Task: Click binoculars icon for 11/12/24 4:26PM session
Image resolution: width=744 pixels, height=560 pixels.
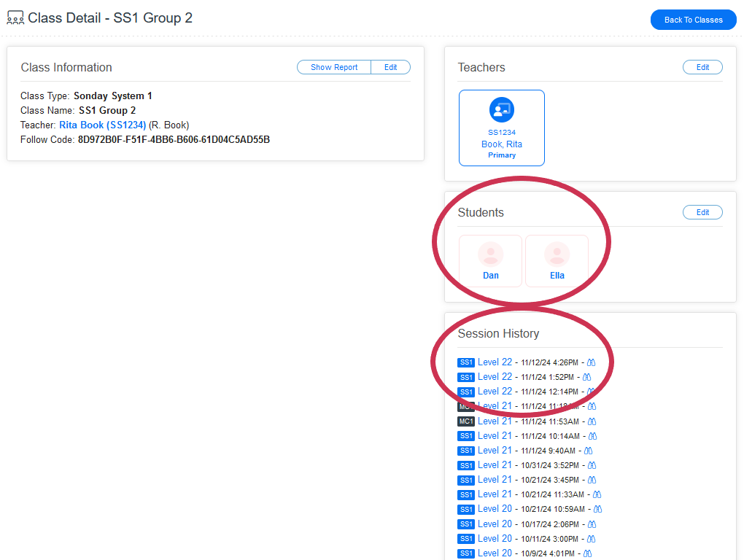Action: pos(592,362)
